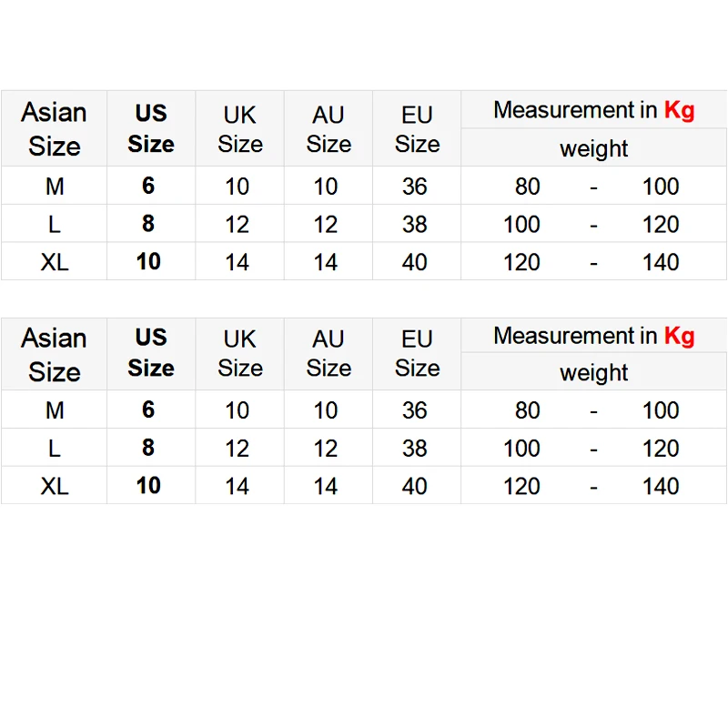Select the "XL" row label in first table
This screenshot has width=728, height=728.
(55, 262)
